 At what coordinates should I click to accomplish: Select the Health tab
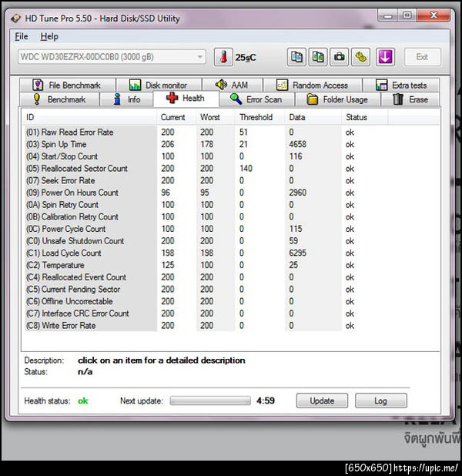pyautogui.click(x=186, y=99)
